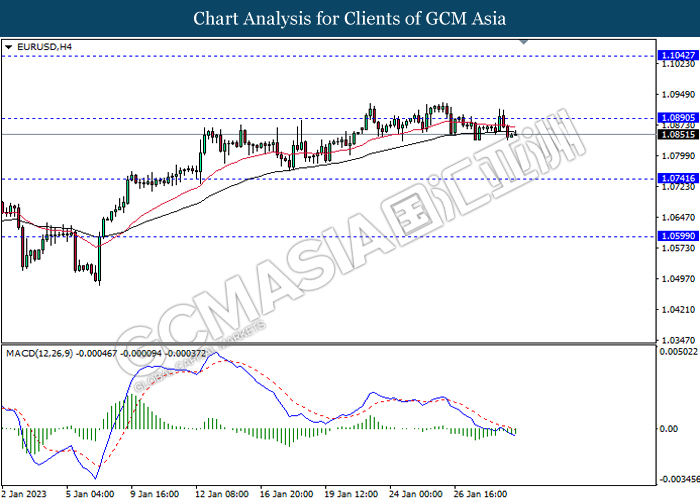700x500 pixels.
Task: Click the 1.04210 price axis value
Action: [x=678, y=309]
